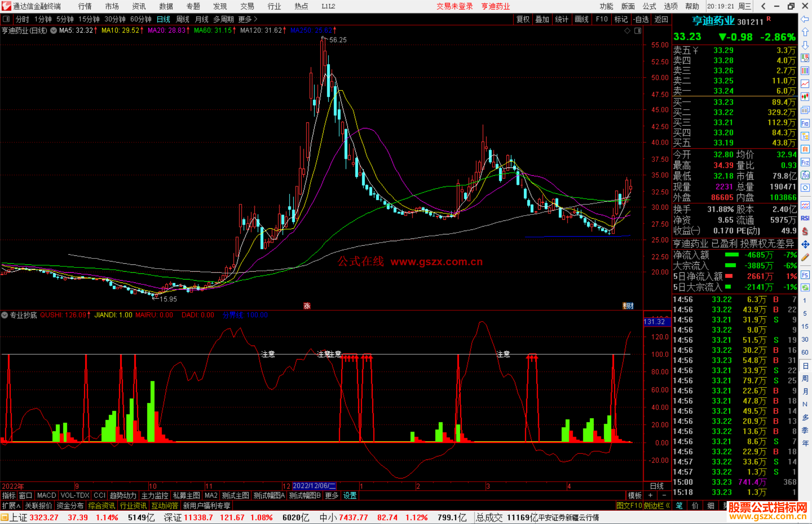
Task: Expand the 扩展 panel at bottom-left
Action: tap(11, 506)
